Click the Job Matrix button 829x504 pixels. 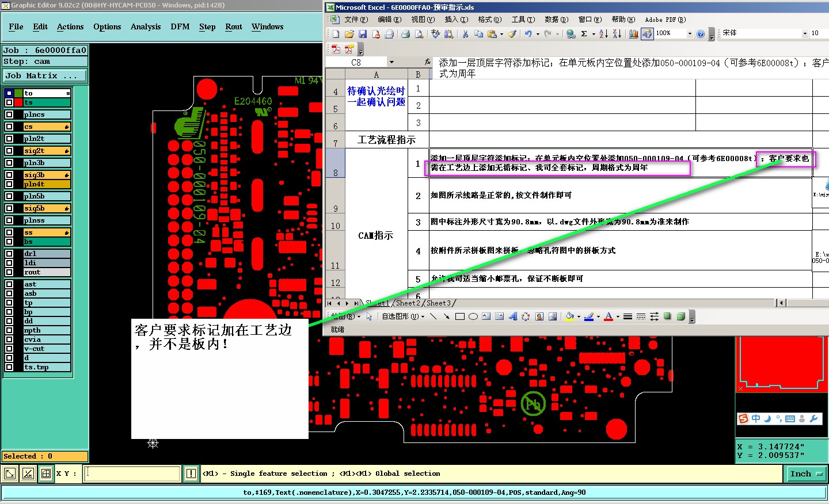tap(45, 75)
